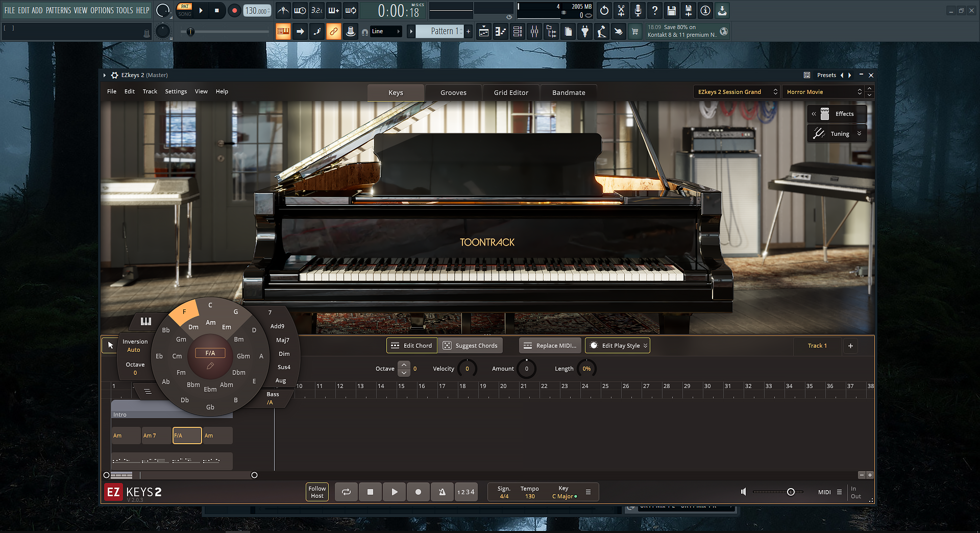Click the EZkeys piano keys icon on chord wheel

click(146, 321)
